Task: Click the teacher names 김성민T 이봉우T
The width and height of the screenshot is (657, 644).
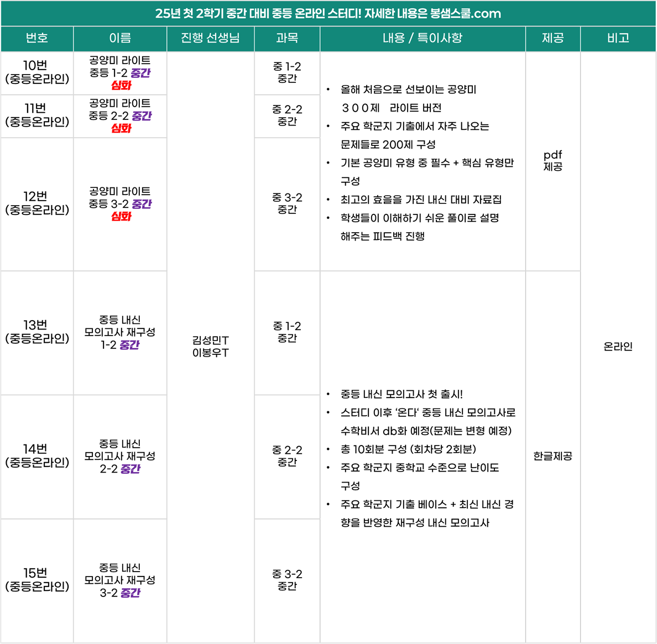Action: [x=210, y=346]
